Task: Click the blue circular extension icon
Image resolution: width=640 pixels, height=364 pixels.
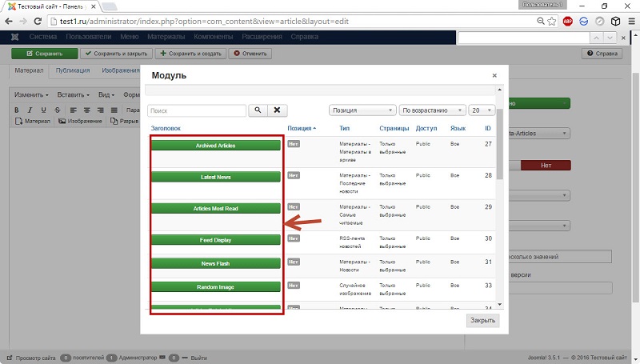Action: click(584, 22)
